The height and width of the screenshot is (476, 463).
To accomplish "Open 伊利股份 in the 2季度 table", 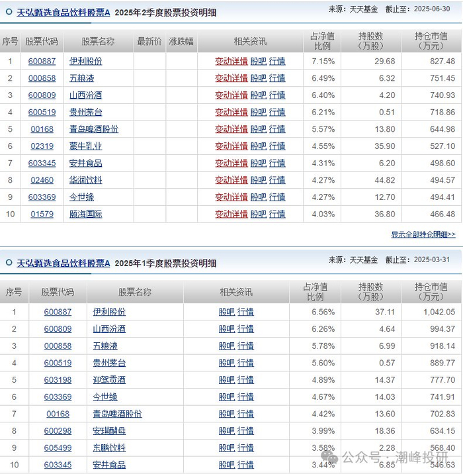I will pyautogui.click(x=85, y=62).
